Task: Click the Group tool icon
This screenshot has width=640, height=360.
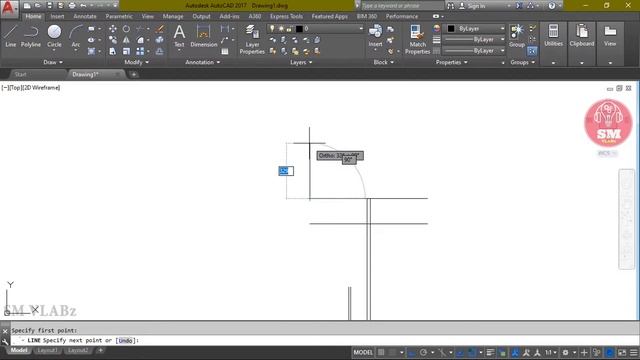Action: tap(517, 35)
